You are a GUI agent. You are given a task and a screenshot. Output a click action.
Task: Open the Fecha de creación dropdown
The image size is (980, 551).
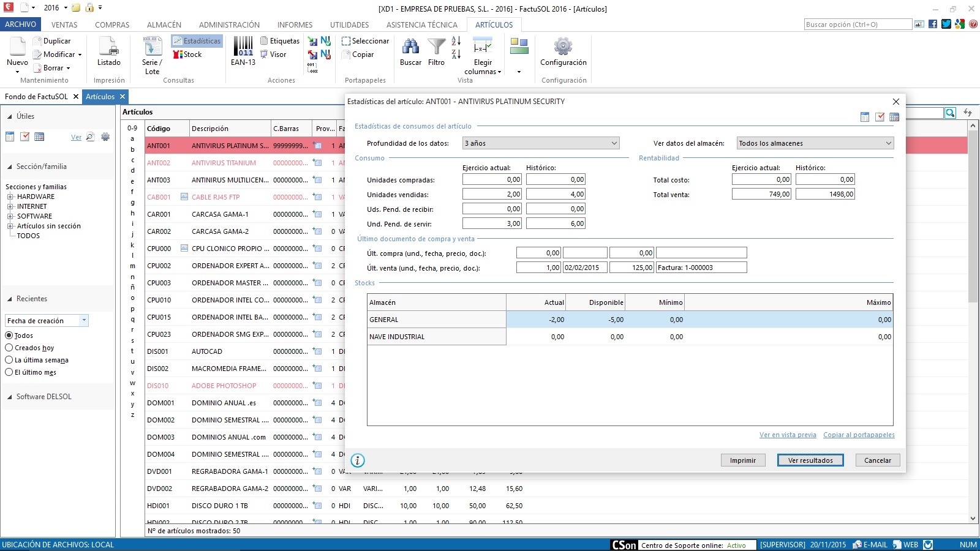[x=47, y=321]
